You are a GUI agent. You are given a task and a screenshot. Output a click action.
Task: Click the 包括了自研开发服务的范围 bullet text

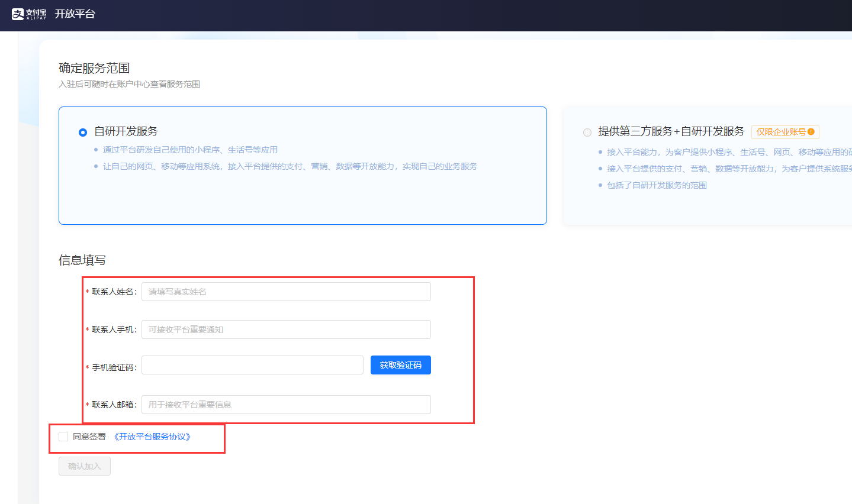657,185
